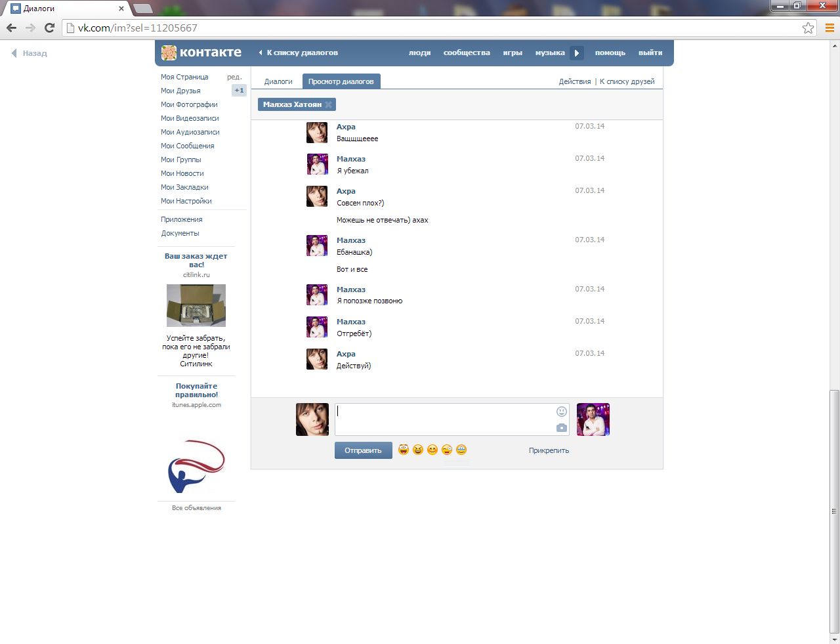840x644 pixels.
Task: Insert the first grinning emoji
Action: click(x=404, y=450)
